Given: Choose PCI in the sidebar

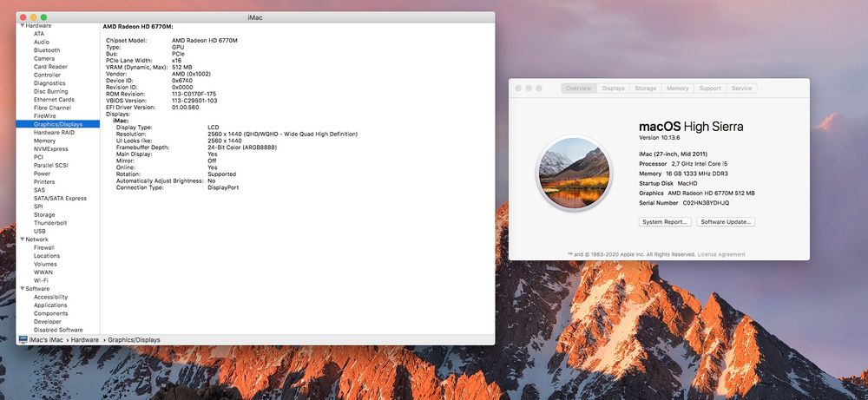Looking at the screenshot, I should (38, 157).
